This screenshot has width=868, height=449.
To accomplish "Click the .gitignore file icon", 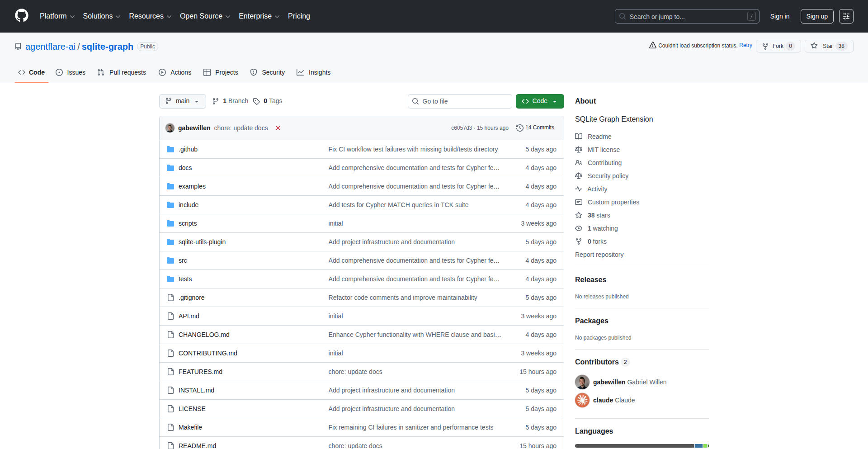I will tap(170, 298).
